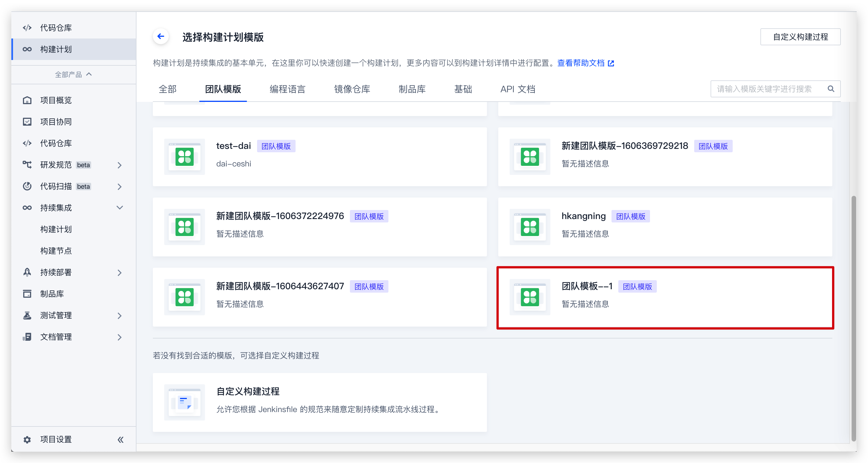Open 构建节点 in the sidebar

(x=56, y=251)
